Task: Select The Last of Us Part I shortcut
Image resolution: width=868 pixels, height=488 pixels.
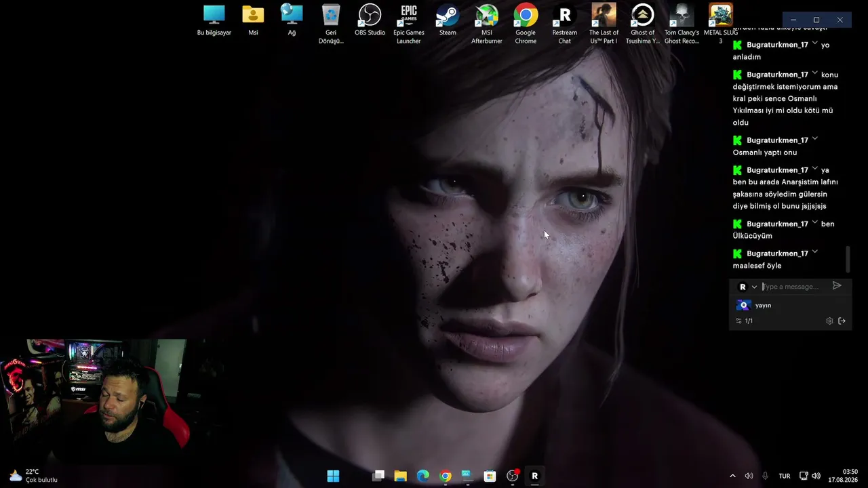Action: [604, 24]
